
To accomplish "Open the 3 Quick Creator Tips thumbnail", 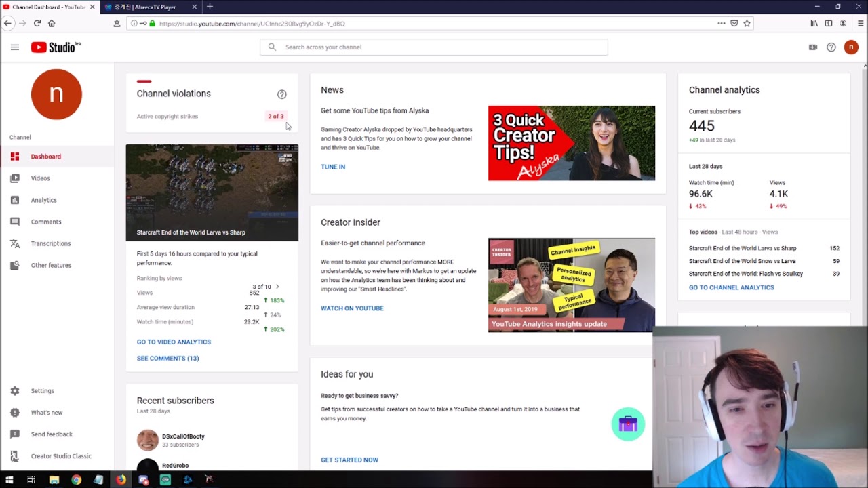I will click(572, 143).
